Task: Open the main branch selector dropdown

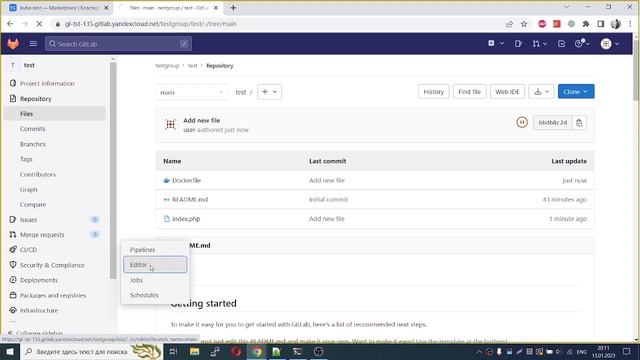Action: pos(191,92)
